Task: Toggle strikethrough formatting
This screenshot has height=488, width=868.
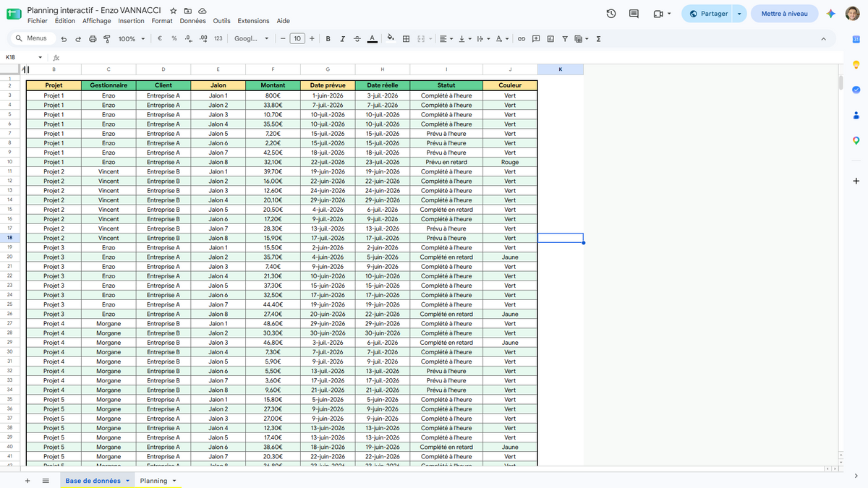Action: click(x=357, y=39)
